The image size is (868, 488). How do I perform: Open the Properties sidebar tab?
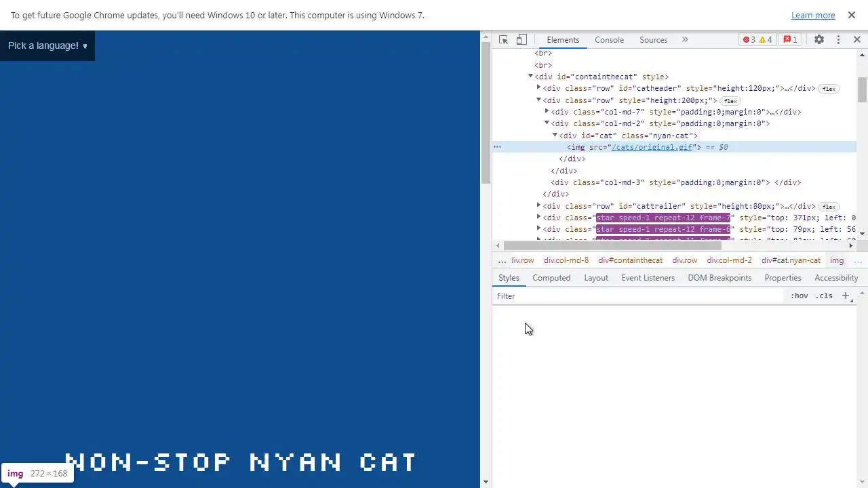pyautogui.click(x=783, y=278)
